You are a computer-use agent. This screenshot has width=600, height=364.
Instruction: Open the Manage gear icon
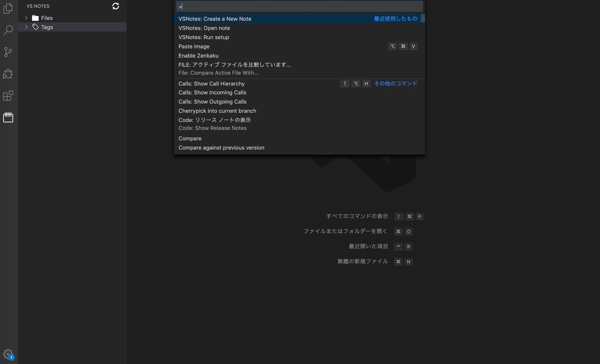tap(8, 354)
